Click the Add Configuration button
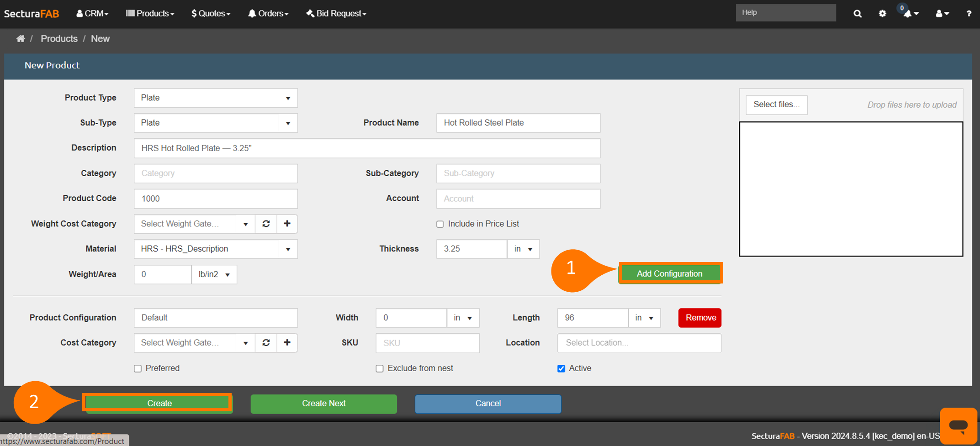 [x=669, y=273]
